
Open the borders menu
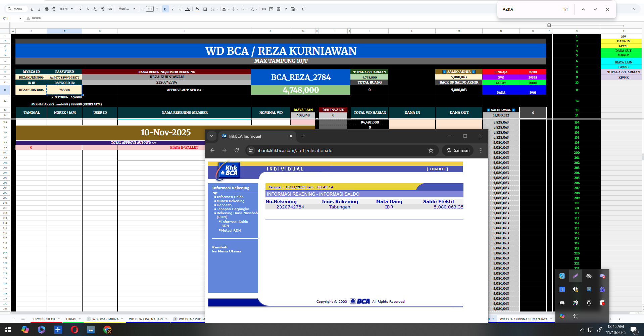(x=205, y=9)
